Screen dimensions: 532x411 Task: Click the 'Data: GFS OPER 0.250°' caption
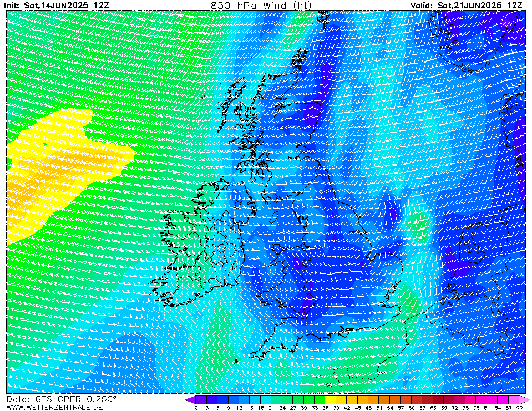click(62, 399)
